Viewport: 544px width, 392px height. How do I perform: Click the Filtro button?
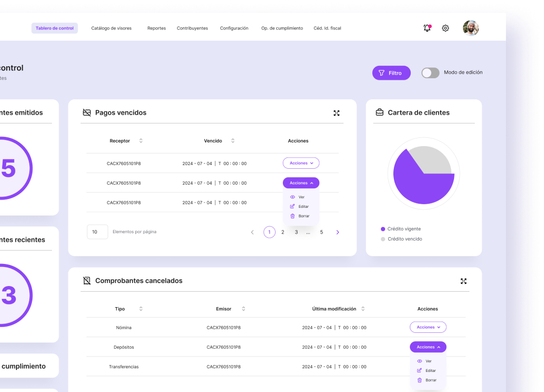click(391, 73)
